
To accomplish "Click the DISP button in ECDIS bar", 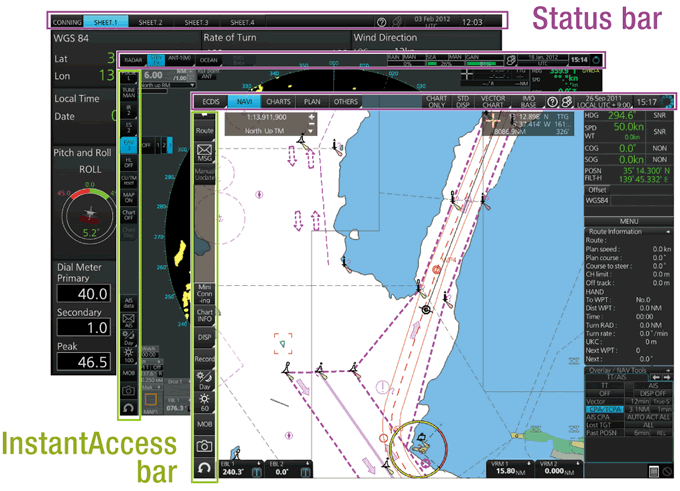I will [204, 337].
